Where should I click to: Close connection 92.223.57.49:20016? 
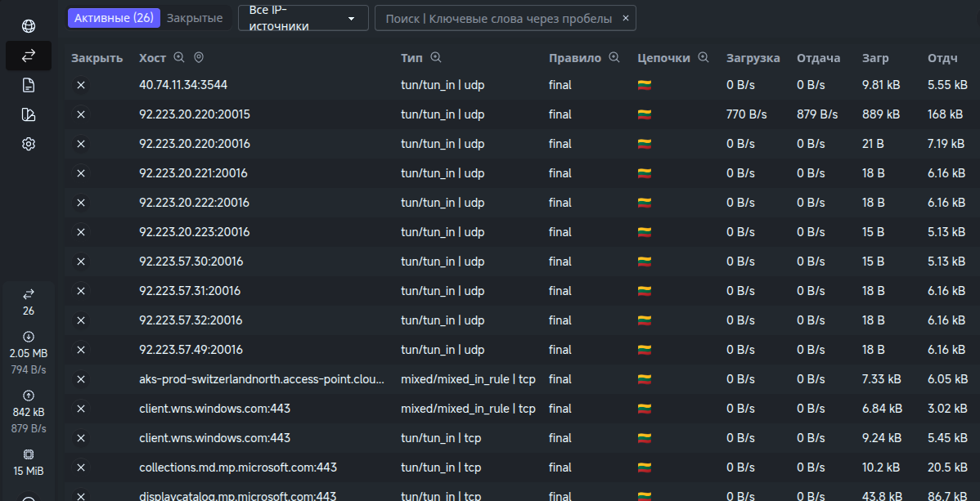(x=81, y=349)
